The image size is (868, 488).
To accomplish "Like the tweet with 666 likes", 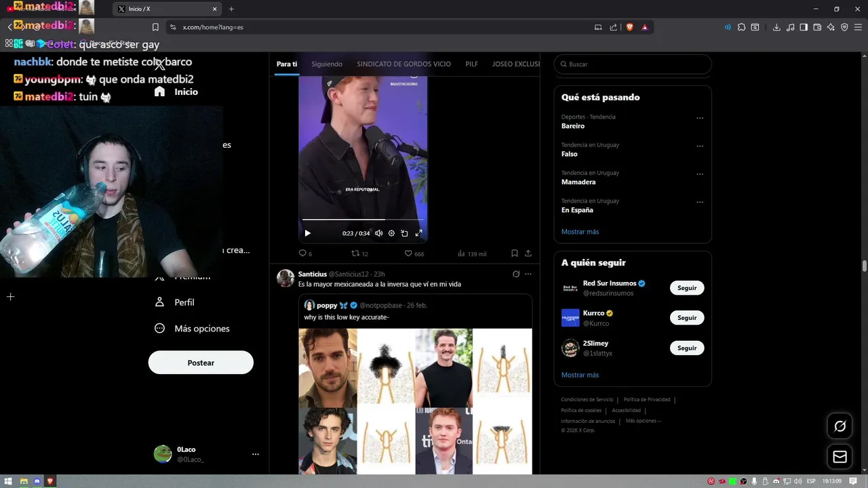I will (414, 253).
